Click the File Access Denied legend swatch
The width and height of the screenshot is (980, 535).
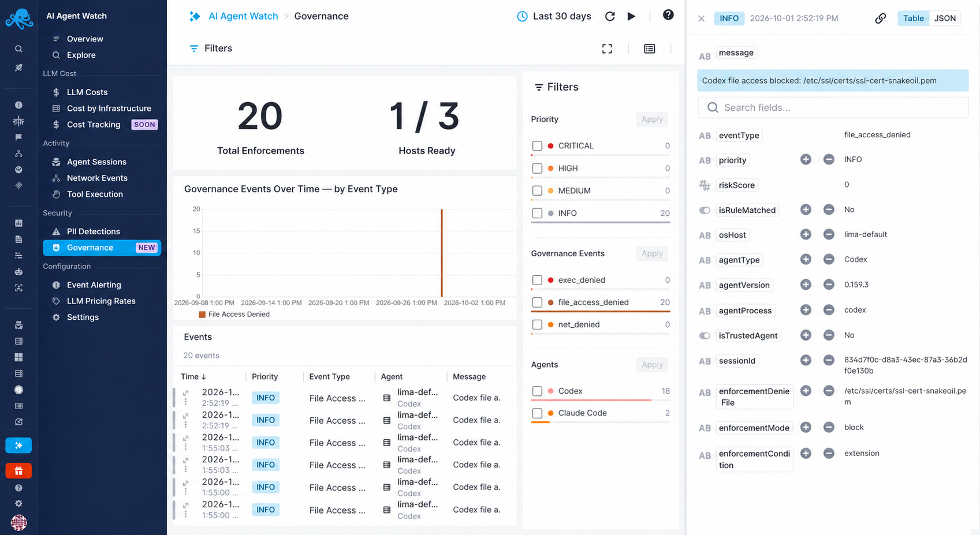coord(202,315)
